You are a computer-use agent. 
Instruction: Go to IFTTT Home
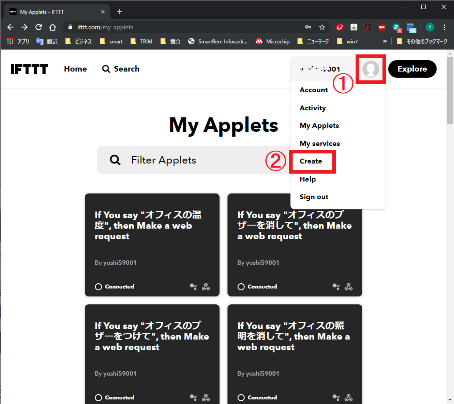click(x=75, y=69)
